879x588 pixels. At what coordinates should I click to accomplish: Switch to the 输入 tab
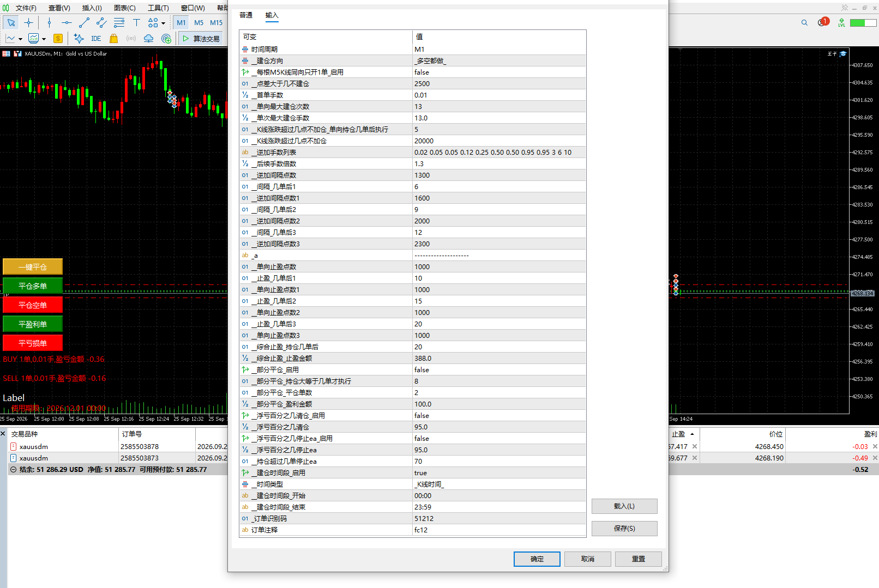tap(272, 15)
